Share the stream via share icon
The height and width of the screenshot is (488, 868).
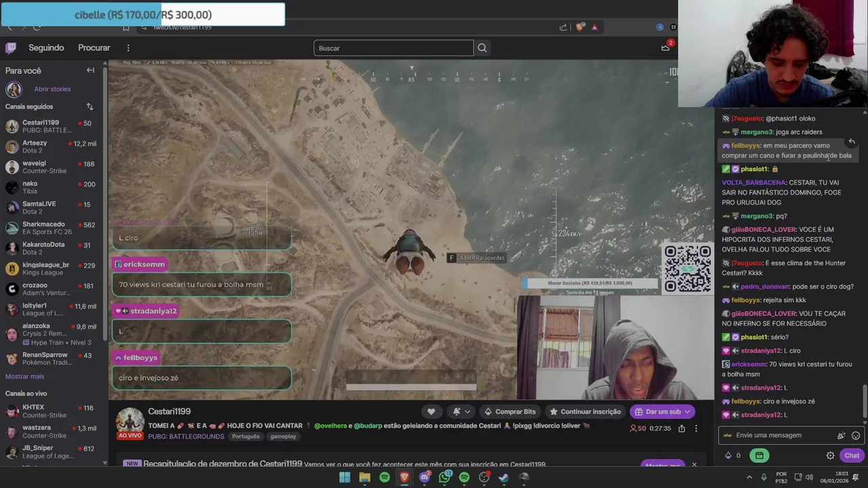tap(682, 428)
